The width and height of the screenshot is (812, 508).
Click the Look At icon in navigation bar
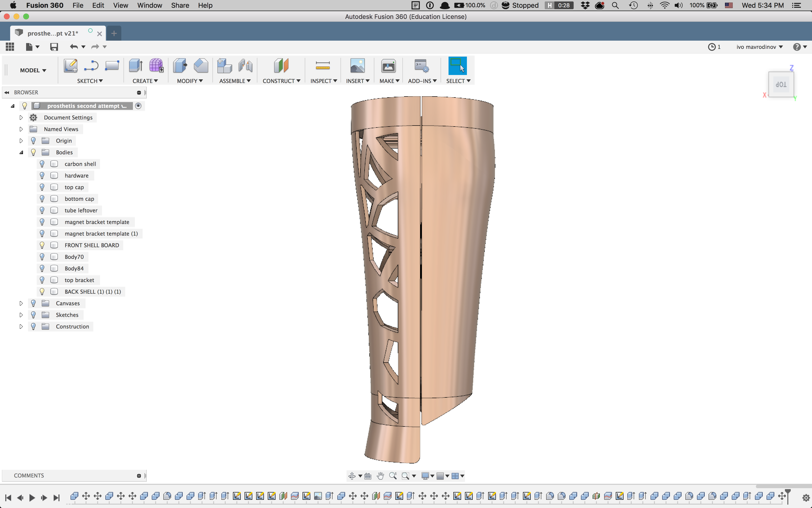[x=368, y=476]
